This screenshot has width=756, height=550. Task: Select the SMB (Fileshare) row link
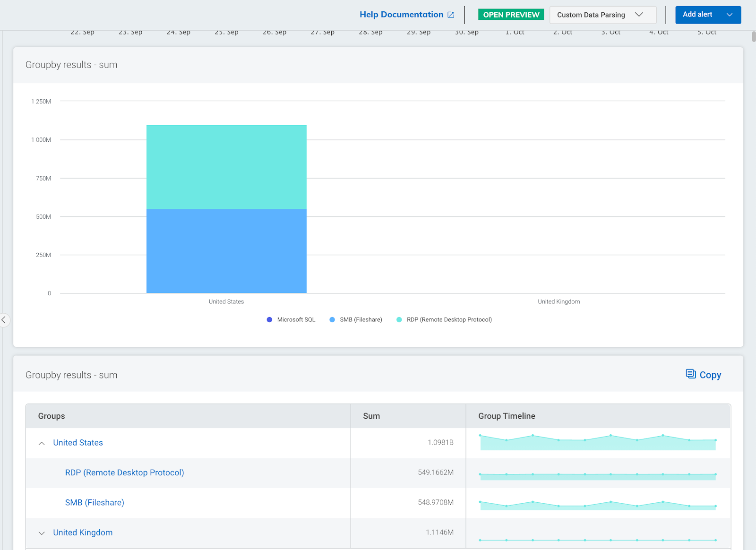tap(94, 503)
